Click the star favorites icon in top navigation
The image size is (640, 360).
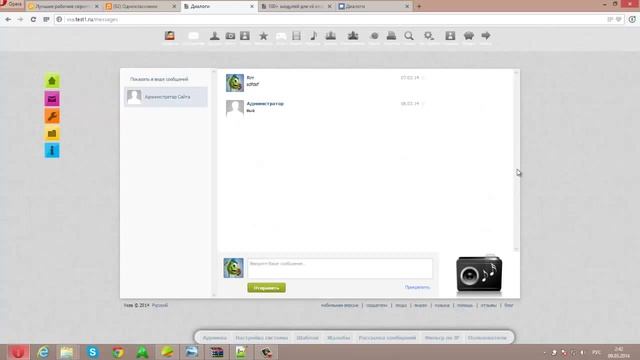pyautogui.click(x=264, y=36)
